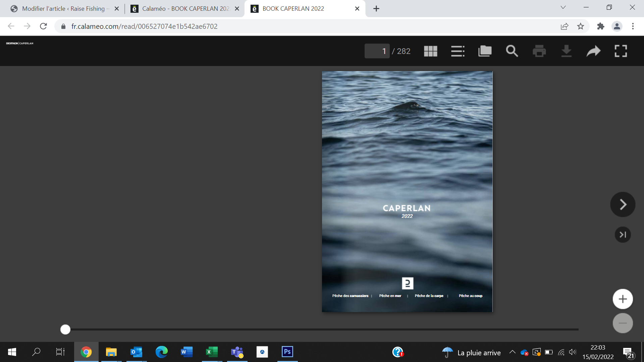
Task: Open the Chrome extensions puzzle icon
Action: point(601,26)
